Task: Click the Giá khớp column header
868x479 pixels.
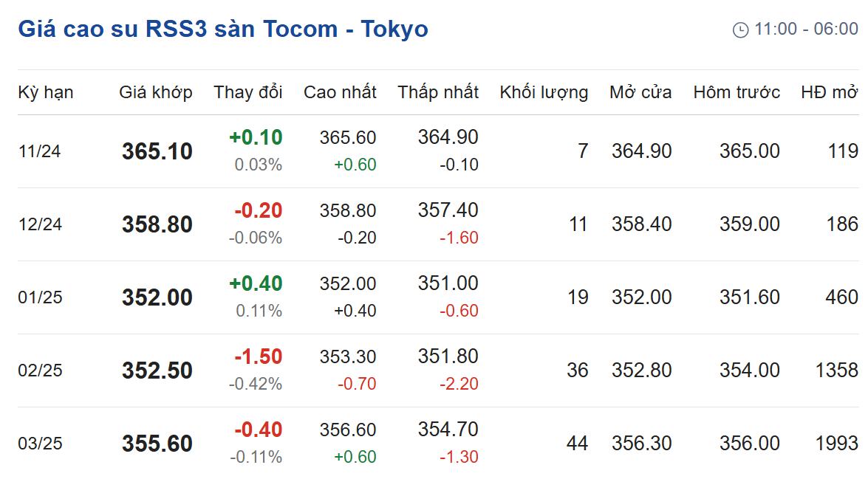Action: pyautogui.click(x=156, y=92)
